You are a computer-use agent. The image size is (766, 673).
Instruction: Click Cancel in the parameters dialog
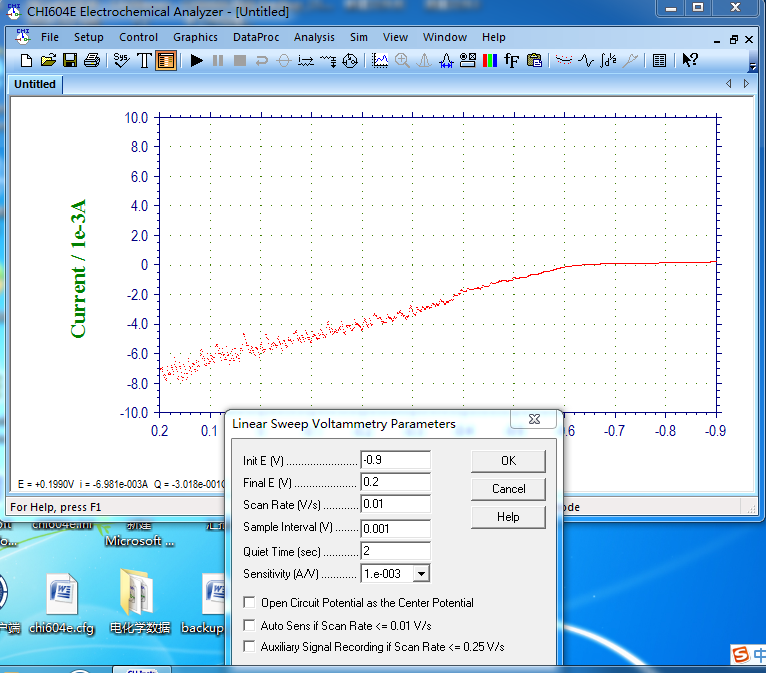[508, 489]
